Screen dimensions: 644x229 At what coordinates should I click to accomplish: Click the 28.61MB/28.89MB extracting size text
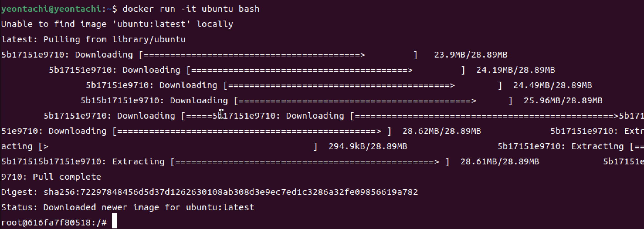500,161
